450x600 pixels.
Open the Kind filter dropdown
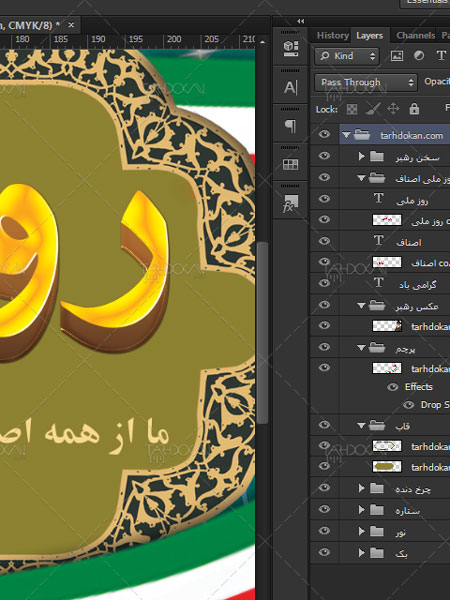click(347, 56)
